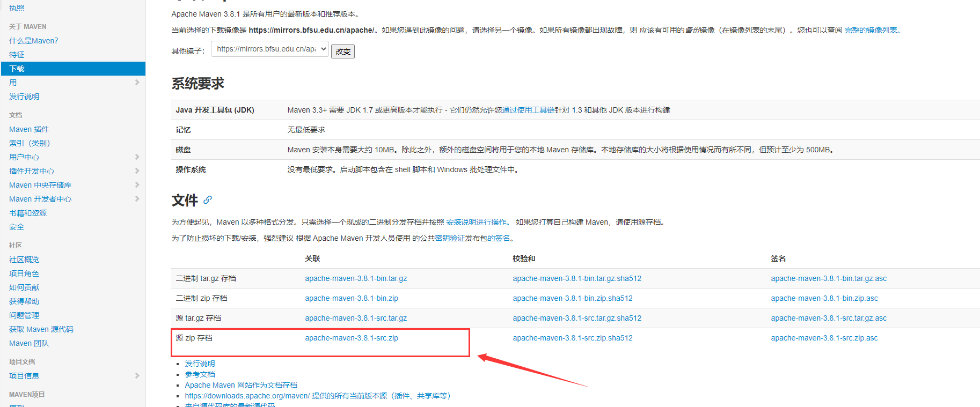This screenshot has width=980, height=407.
Task: Click the 改变 button
Action: pos(343,51)
